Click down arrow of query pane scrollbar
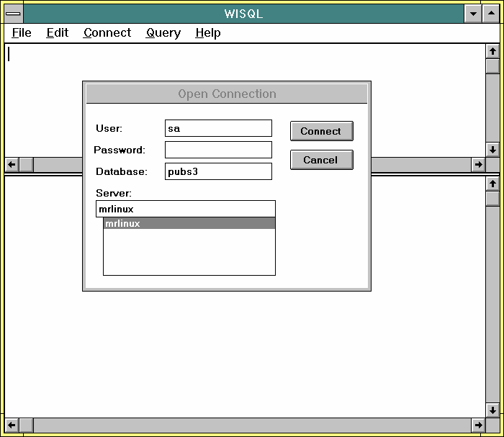This screenshot has width=504, height=437. pyautogui.click(x=492, y=150)
